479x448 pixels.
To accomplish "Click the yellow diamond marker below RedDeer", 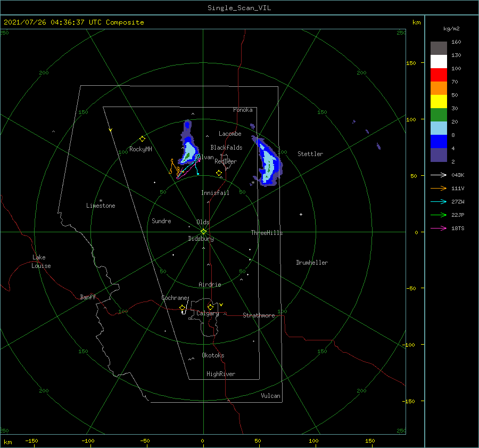I will click(219, 173).
